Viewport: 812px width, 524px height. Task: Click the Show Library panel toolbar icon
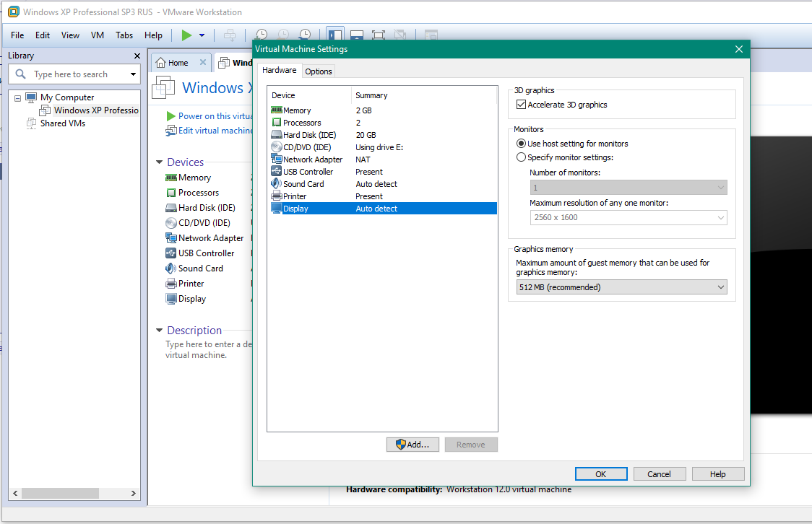(x=335, y=35)
